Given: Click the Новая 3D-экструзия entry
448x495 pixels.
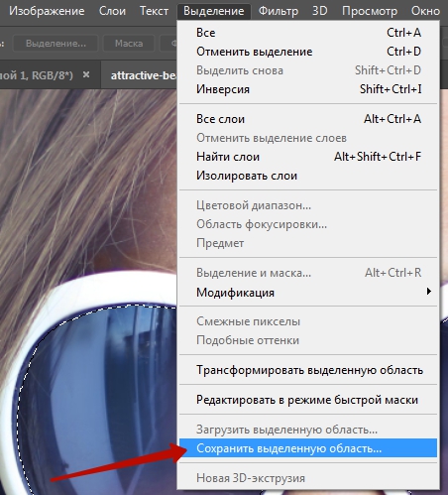Looking at the screenshot, I should 308,478.
